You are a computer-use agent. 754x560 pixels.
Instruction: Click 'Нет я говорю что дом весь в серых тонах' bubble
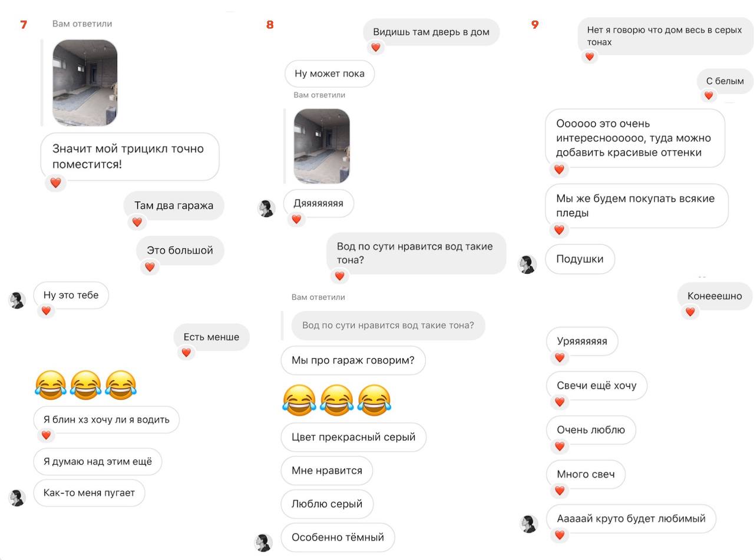pos(664,36)
